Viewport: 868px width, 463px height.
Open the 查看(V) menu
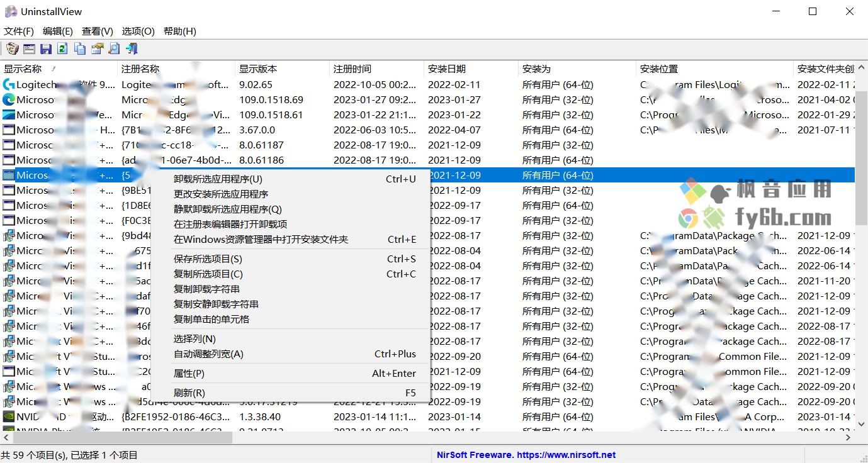[x=97, y=31]
